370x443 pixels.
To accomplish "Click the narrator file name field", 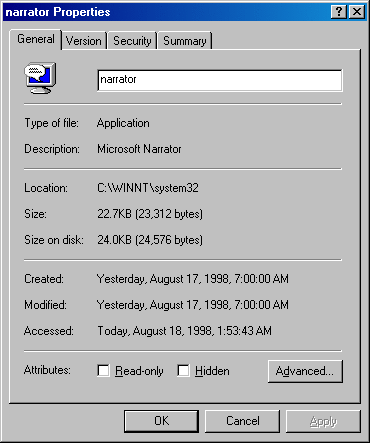I will tap(220, 80).
